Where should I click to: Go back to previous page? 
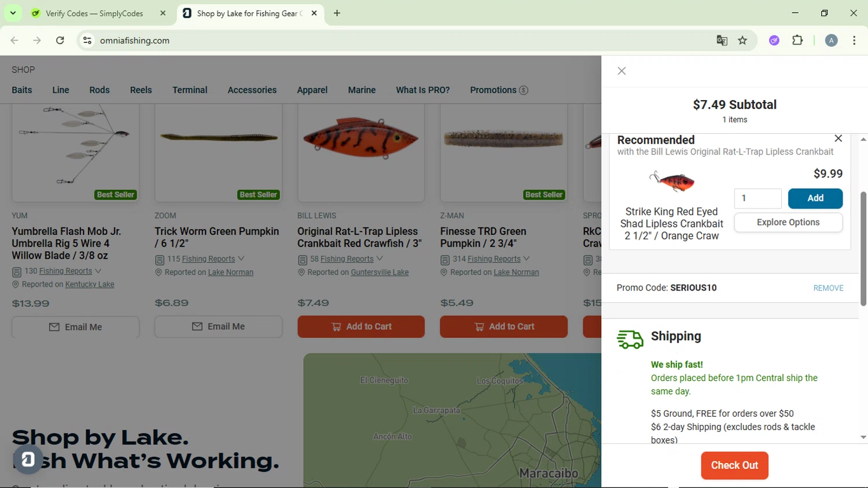[x=14, y=41]
